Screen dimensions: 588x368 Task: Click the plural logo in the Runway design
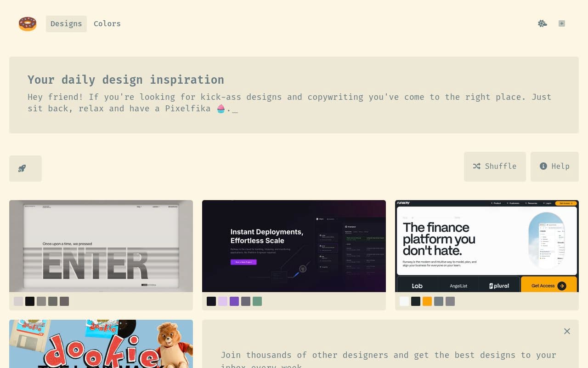click(x=499, y=285)
